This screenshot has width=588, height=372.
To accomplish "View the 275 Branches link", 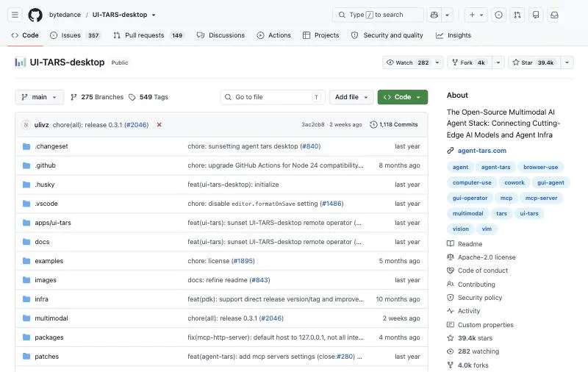I will coord(97,97).
